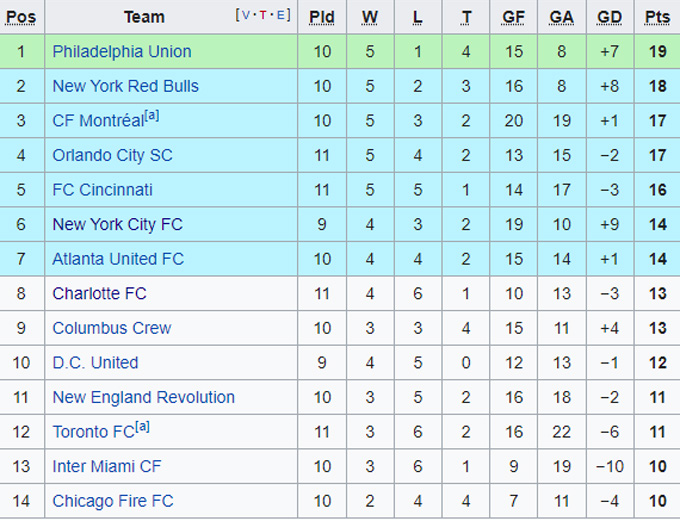Image resolution: width=680 pixels, height=521 pixels.
Task: Open the CF Montréal team page
Action: pyautogui.click(x=98, y=122)
